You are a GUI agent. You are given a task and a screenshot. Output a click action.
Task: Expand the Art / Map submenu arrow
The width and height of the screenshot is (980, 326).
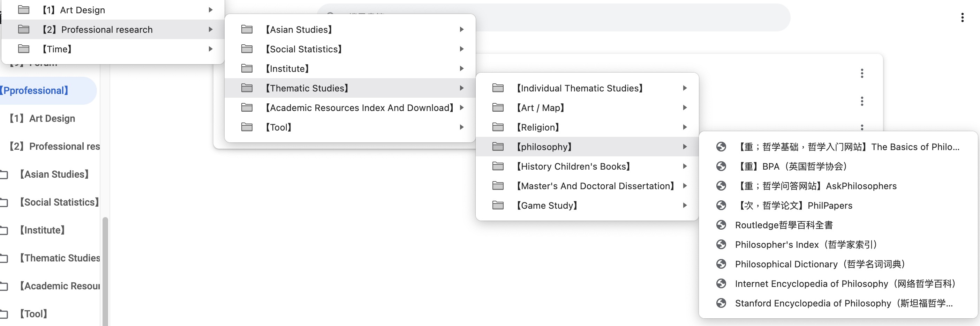(x=684, y=108)
